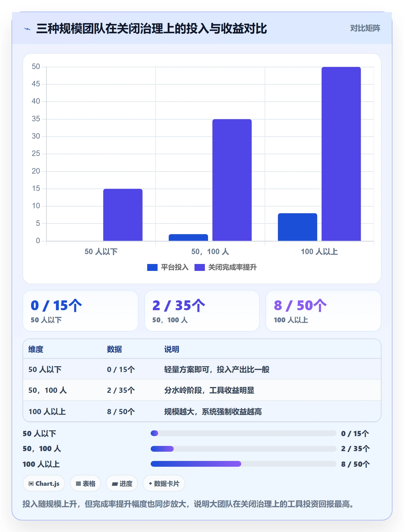The height and width of the screenshot is (532, 404).
Task: Click the x-axis label 50 人以下
Action: pos(101,252)
